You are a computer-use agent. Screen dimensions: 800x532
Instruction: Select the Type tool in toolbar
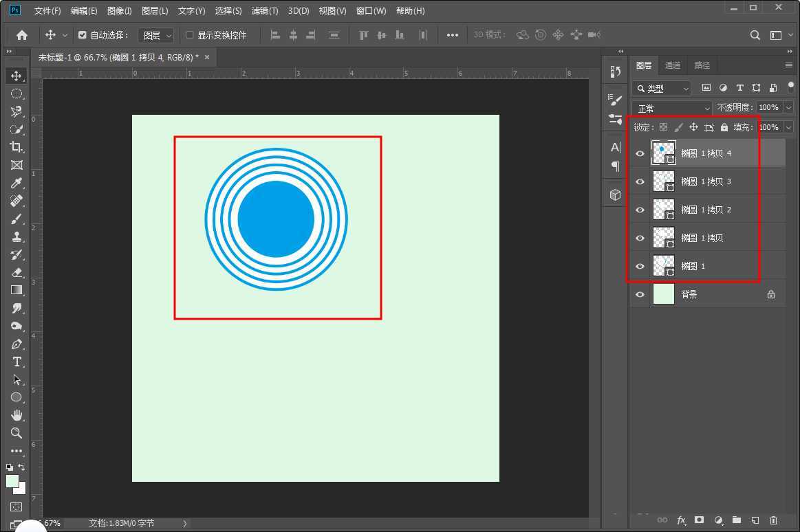coord(17,362)
